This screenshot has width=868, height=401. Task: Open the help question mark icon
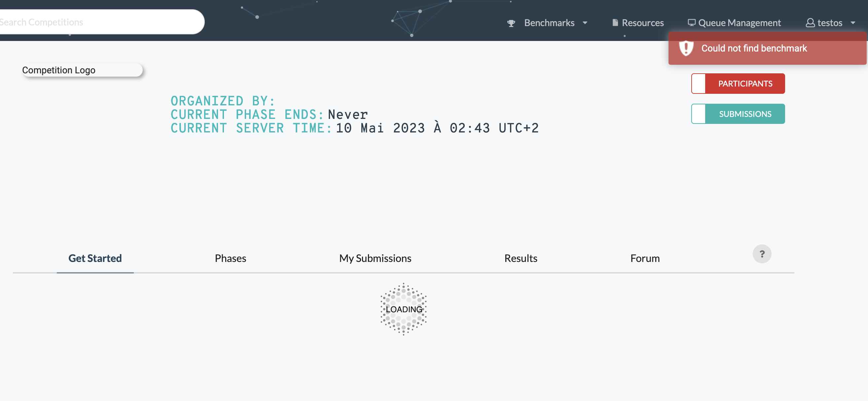click(763, 254)
